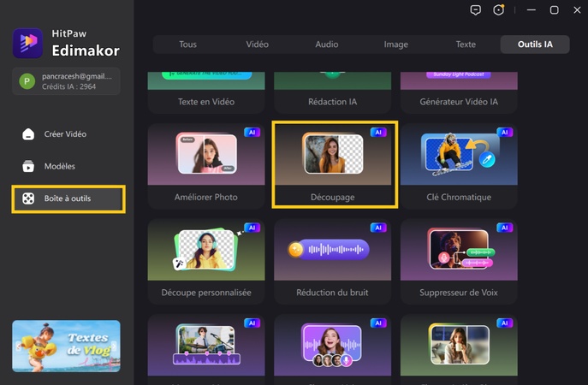Image resolution: width=588 pixels, height=385 pixels.
Task: Click the Modèles templates icon
Action: (x=28, y=166)
